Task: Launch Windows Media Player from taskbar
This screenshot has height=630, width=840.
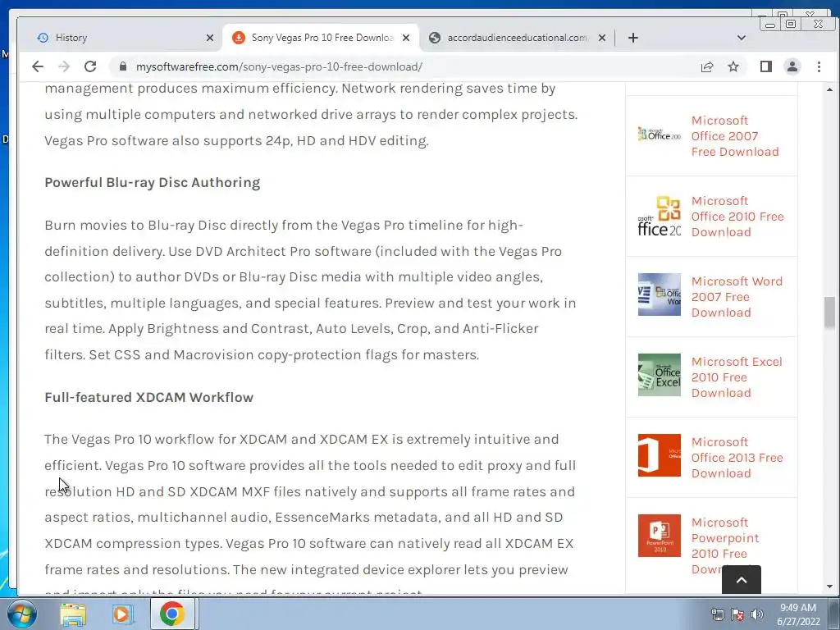Action: [121, 614]
